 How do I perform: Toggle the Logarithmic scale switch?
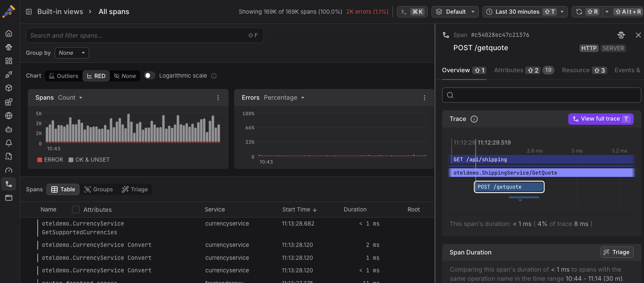149,76
